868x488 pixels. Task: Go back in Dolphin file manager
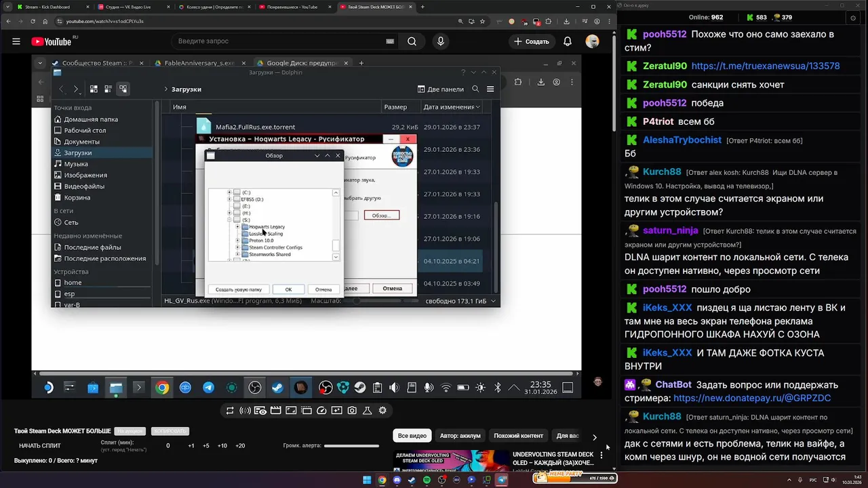coord(61,89)
